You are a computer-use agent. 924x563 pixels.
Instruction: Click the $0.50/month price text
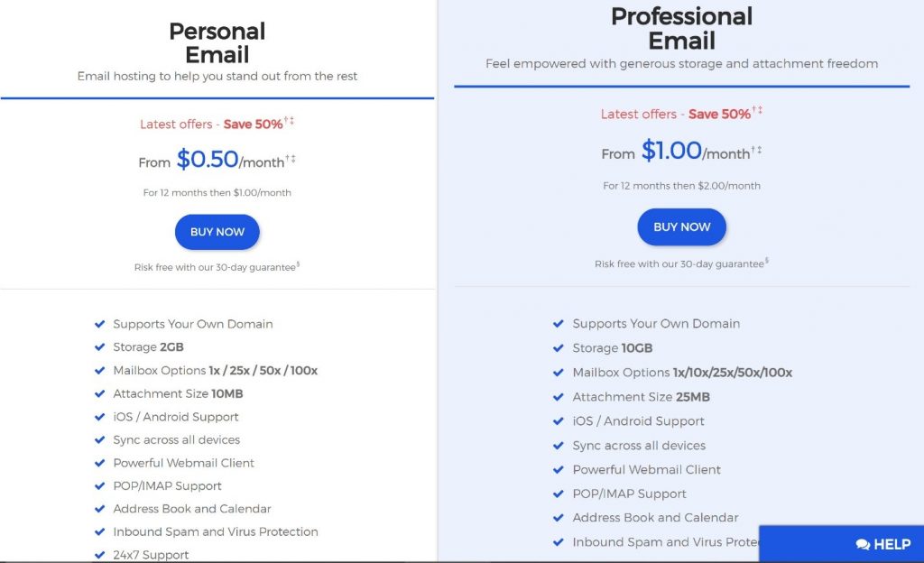(230, 160)
